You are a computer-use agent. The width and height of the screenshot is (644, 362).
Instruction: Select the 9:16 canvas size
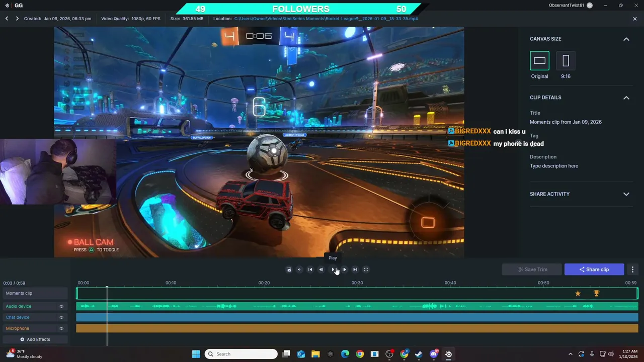point(566,61)
